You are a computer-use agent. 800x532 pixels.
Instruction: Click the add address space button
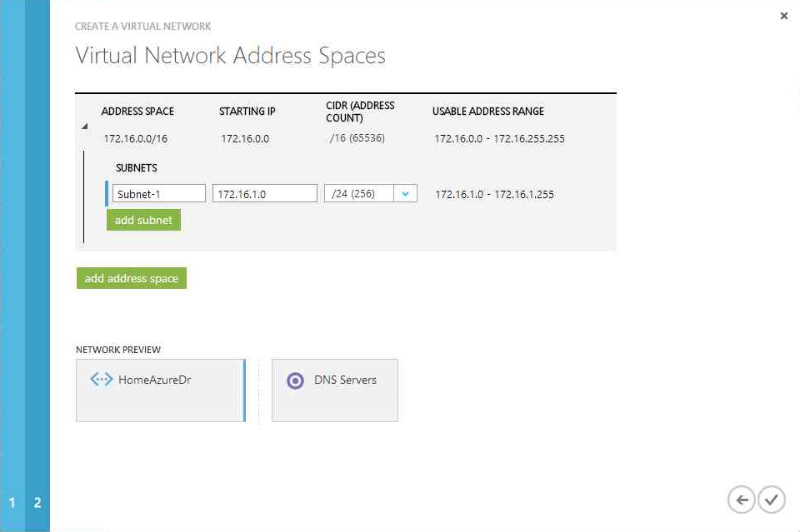(x=131, y=278)
